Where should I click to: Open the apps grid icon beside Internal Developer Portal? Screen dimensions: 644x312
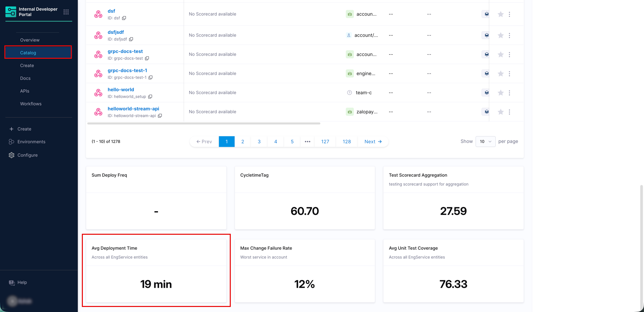[66, 12]
